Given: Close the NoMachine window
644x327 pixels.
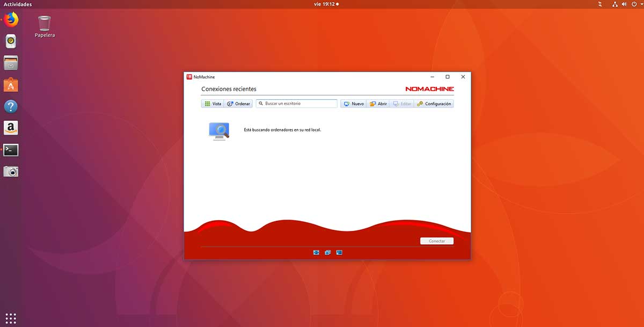Looking at the screenshot, I should [463, 77].
